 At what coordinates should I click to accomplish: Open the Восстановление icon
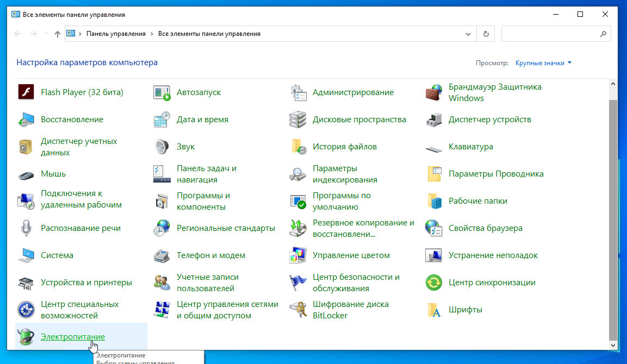click(26, 120)
